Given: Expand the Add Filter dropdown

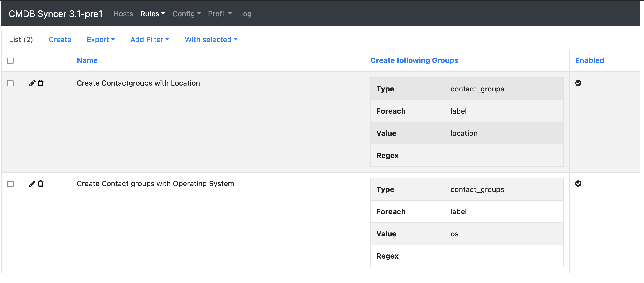Looking at the screenshot, I should (x=150, y=39).
